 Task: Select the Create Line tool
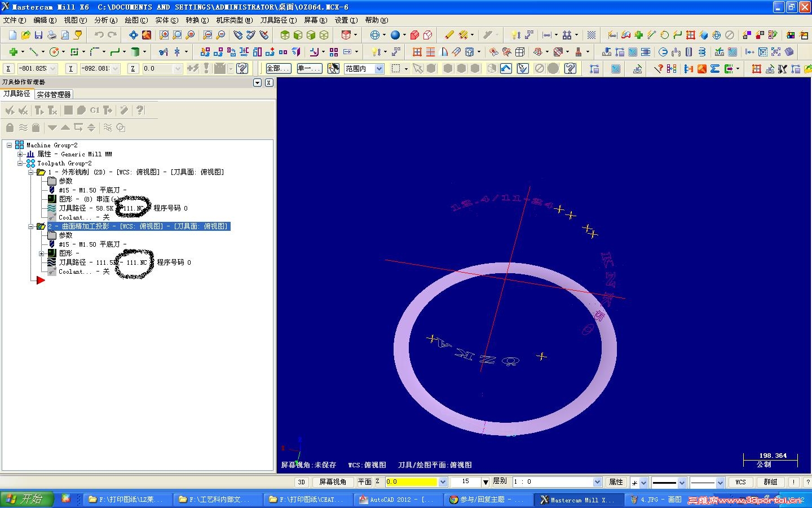tap(33, 52)
